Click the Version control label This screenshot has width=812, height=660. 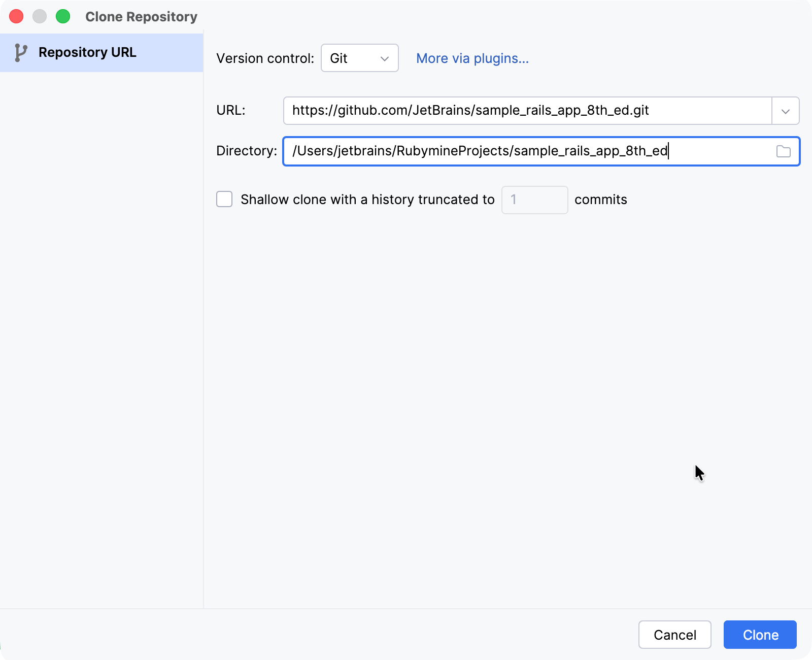(265, 58)
